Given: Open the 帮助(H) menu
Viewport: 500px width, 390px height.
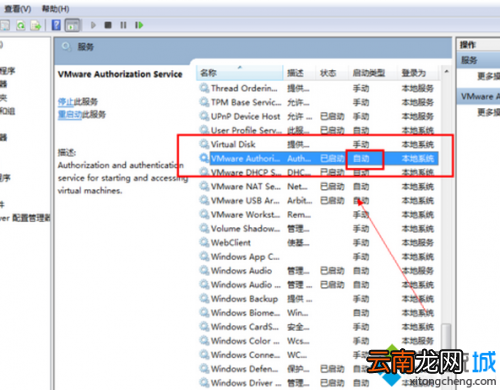Looking at the screenshot, I should click(x=55, y=9).
